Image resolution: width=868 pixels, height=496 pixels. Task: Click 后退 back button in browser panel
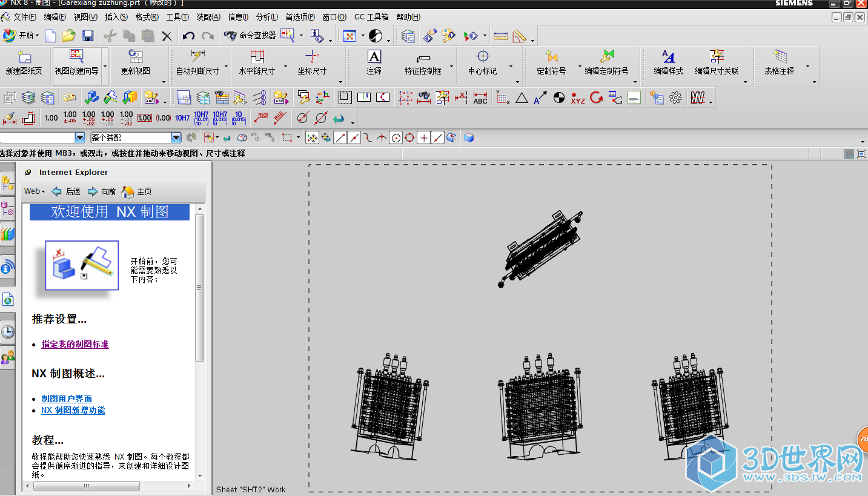[x=66, y=191]
